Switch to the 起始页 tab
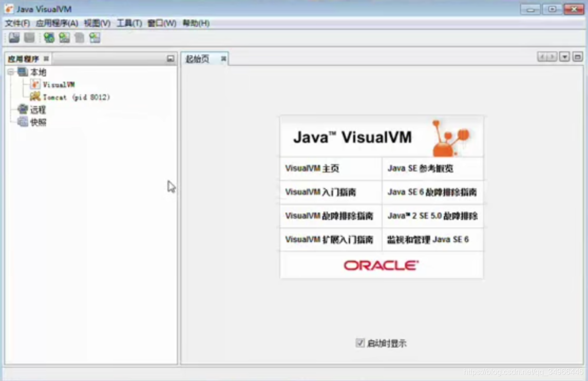Viewport: 588px width, 381px height. [x=198, y=59]
